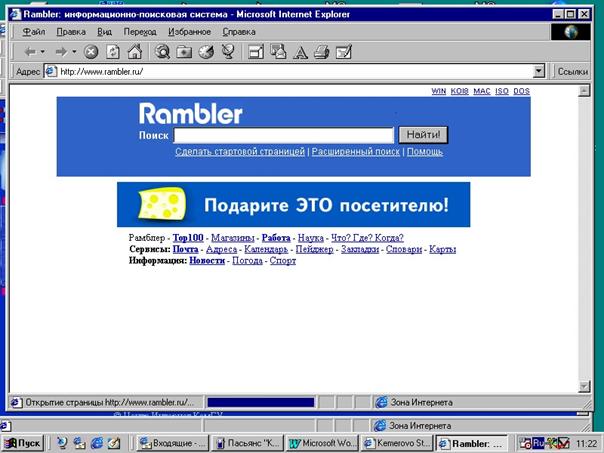Click the Back arrow in the toolbar
Screen dimensions: 604x453
pos(29,51)
